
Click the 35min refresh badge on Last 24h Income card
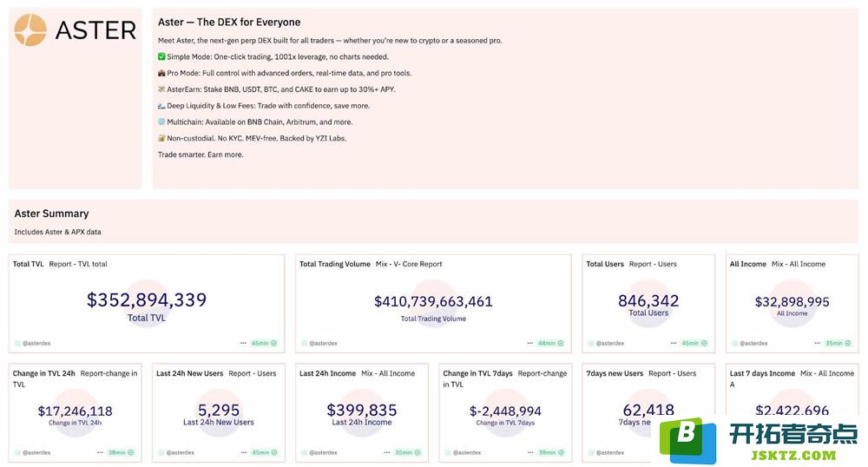pos(407,452)
